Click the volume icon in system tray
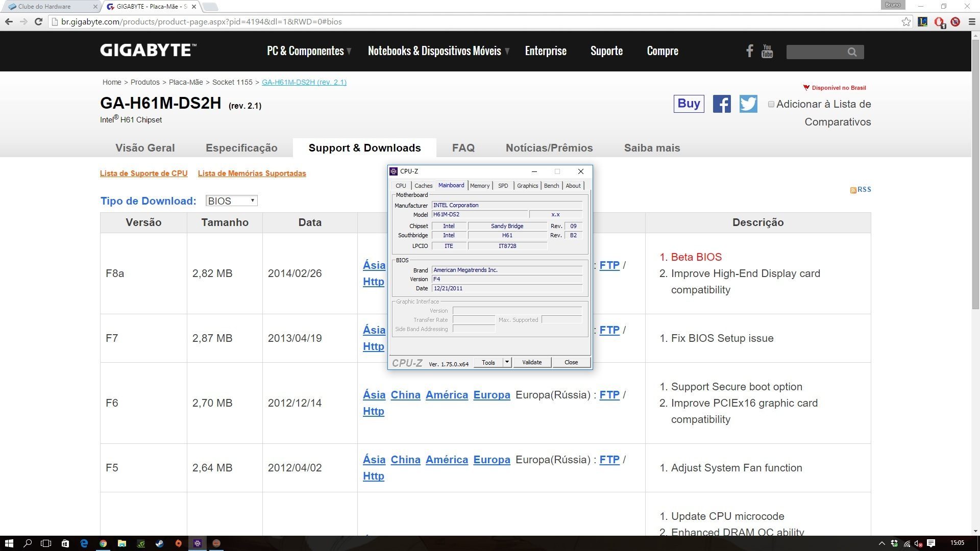The image size is (980, 551). click(x=919, y=543)
